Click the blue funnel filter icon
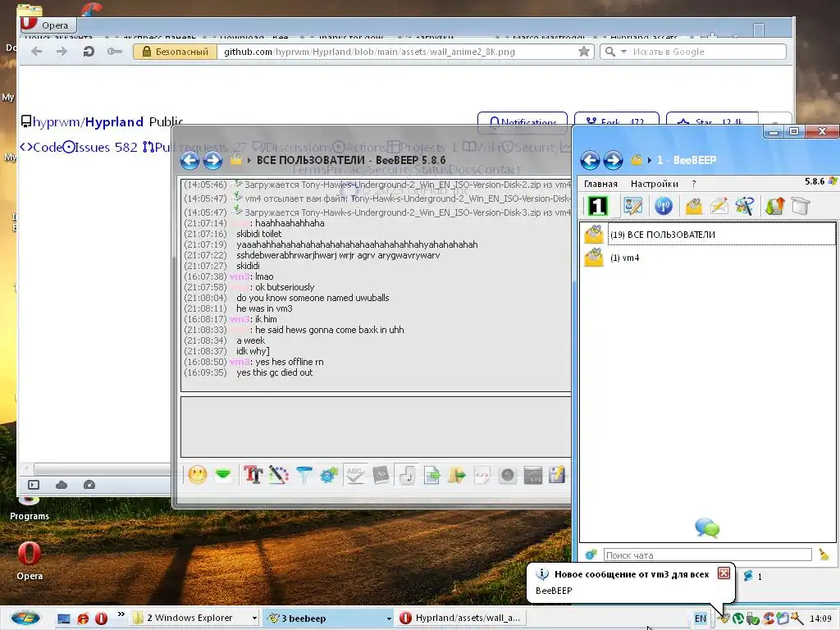 pos(304,475)
